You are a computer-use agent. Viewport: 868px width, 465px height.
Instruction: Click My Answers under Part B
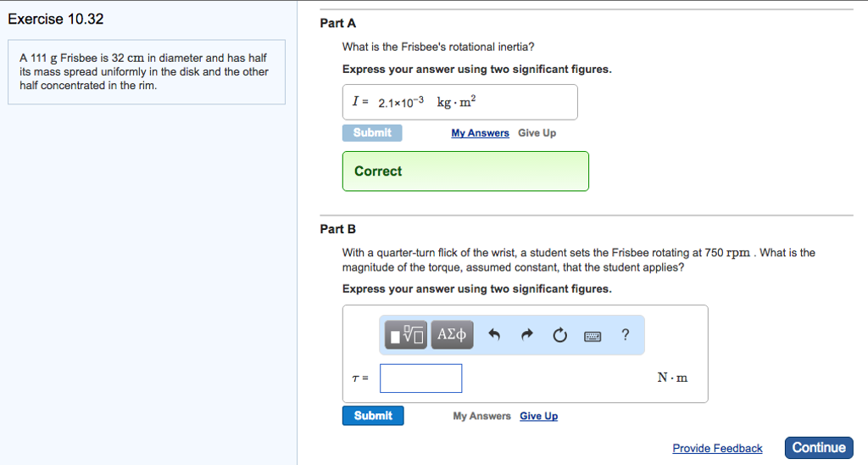pos(481,416)
